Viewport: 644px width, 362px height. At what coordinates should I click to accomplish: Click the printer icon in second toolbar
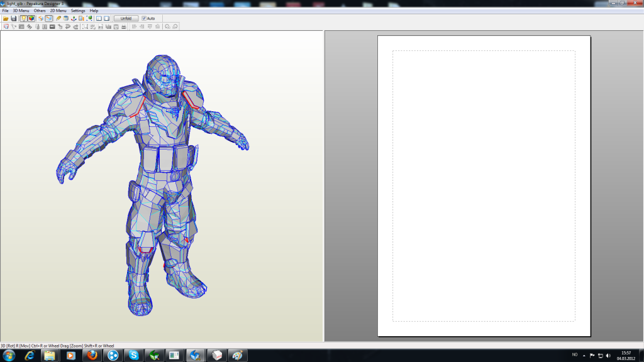(124, 26)
